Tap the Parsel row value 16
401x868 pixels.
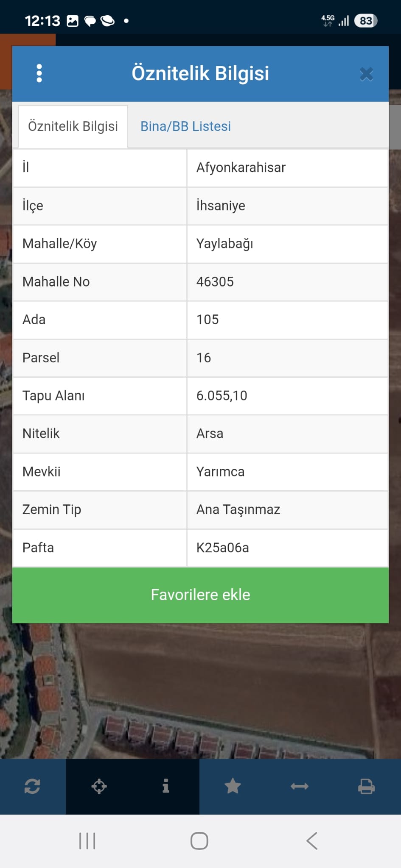[204, 358]
